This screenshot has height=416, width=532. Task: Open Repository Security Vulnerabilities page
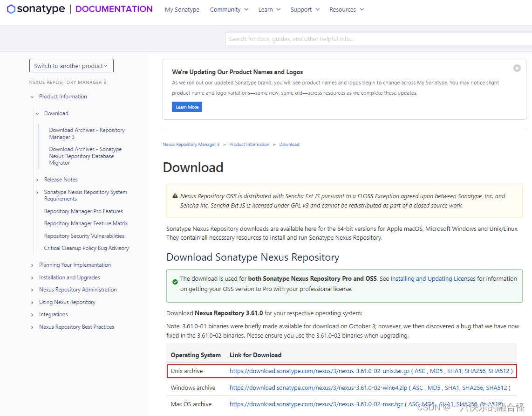click(84, 236)
